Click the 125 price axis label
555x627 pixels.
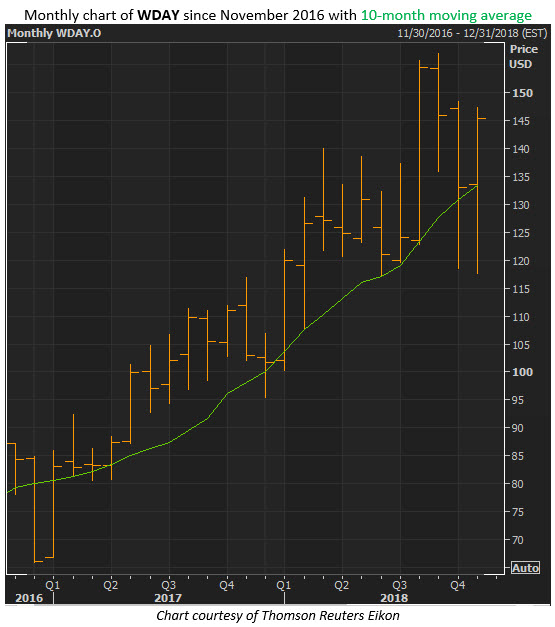[521, 233]
